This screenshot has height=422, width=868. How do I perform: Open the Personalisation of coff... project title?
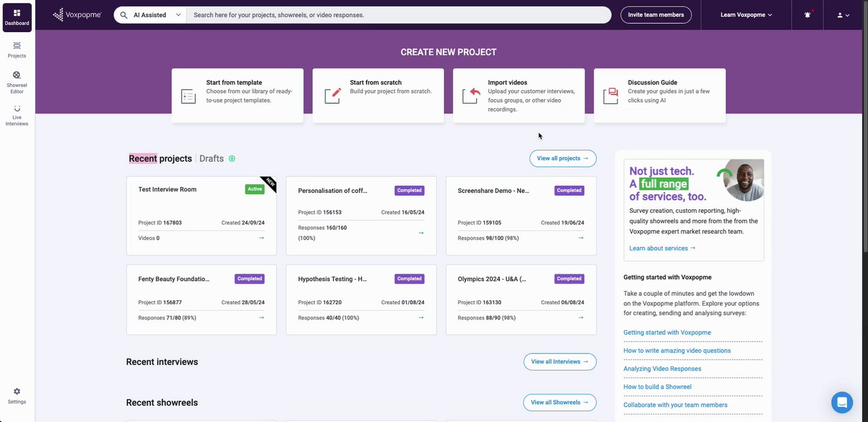333,190
